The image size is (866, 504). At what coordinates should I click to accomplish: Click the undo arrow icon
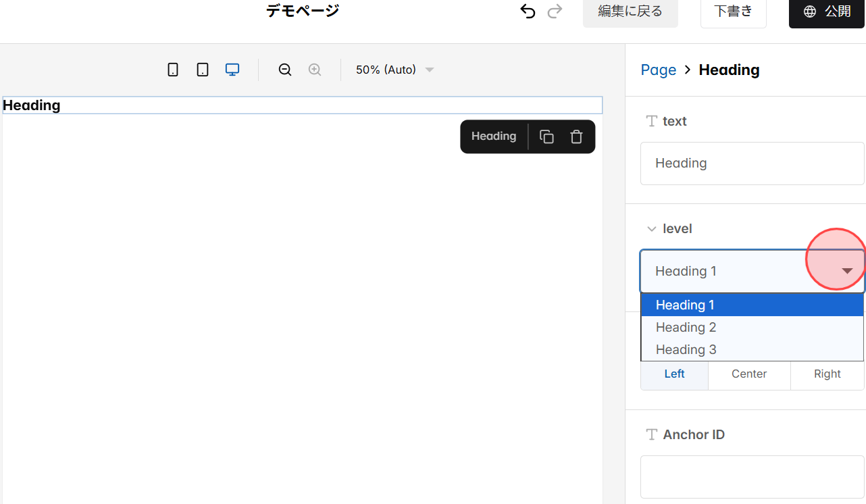point(528,11)
